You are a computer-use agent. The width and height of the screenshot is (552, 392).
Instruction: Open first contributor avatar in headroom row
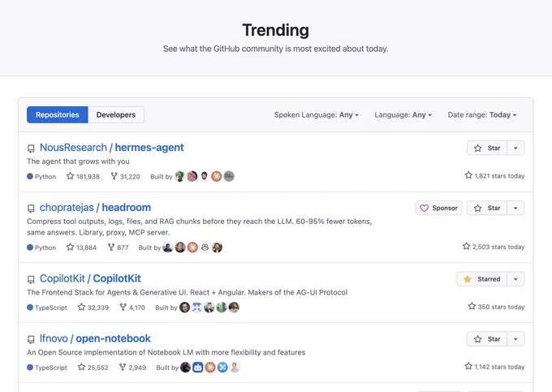[167, 248]
